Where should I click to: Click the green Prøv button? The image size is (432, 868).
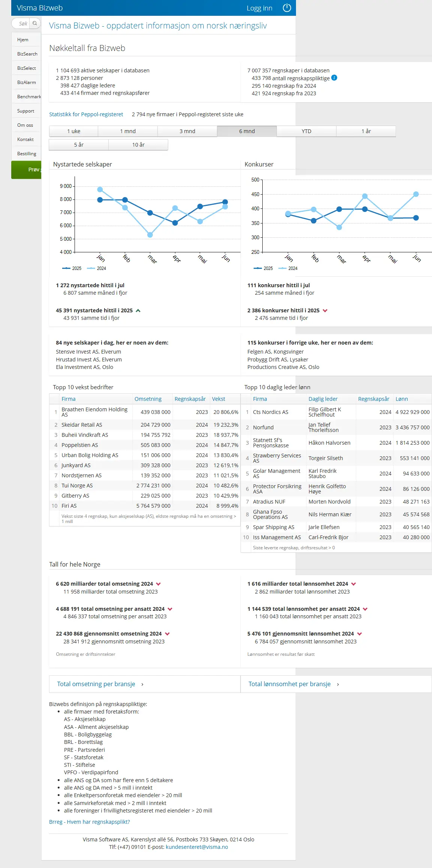click(26, 170)
